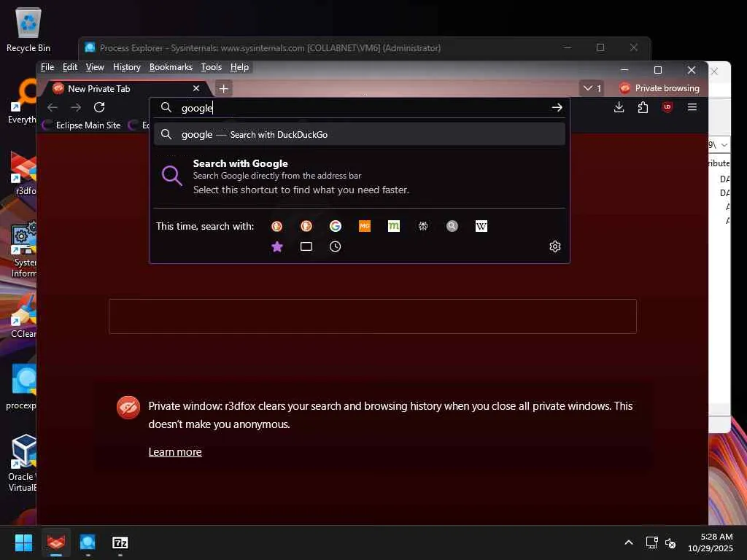Show hidden system tray icons
Viewport: 747px width, 560px height.
pos(629,542)
